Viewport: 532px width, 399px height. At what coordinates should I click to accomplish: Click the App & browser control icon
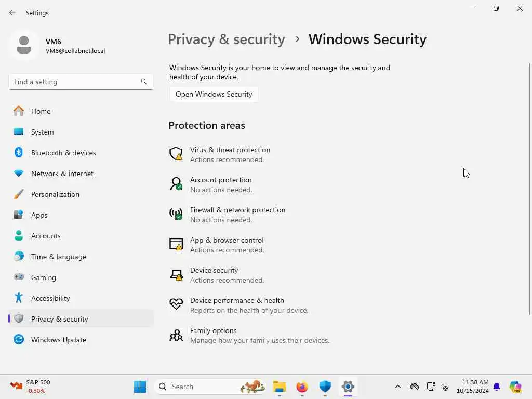(x=176, y=244)
